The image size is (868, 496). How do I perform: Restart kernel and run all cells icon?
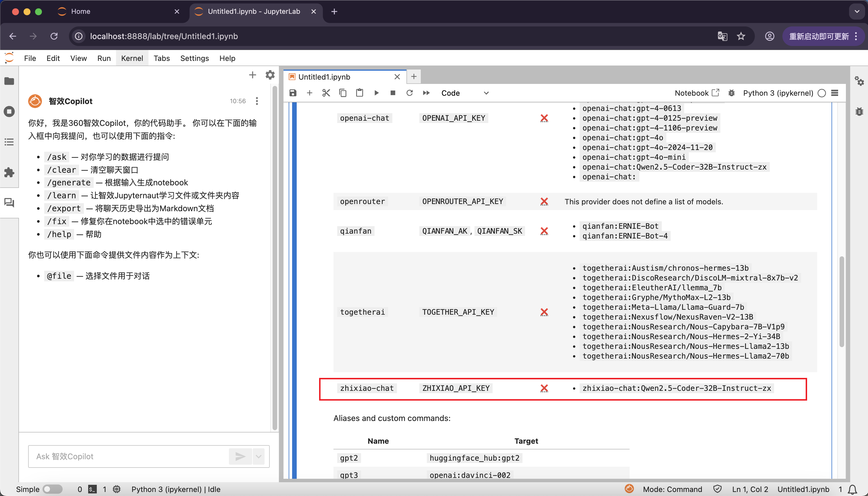(x=426, y=93)
